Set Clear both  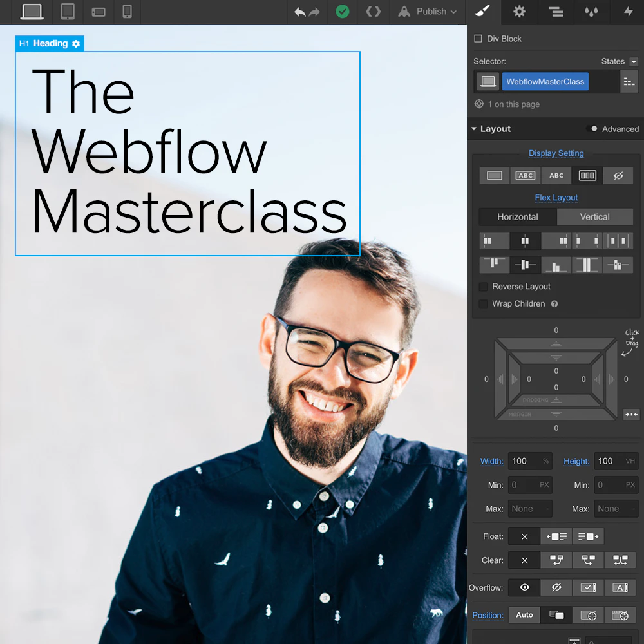[x=620, y=560]
